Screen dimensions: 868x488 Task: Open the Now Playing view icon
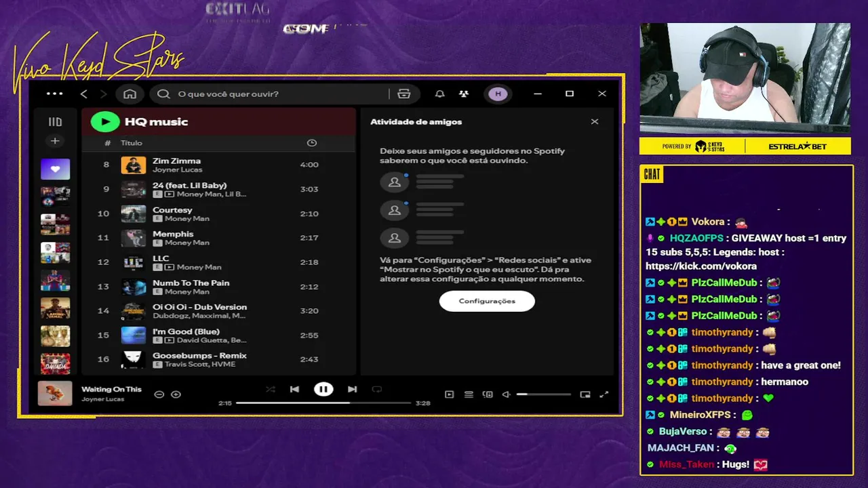(449, 394)
